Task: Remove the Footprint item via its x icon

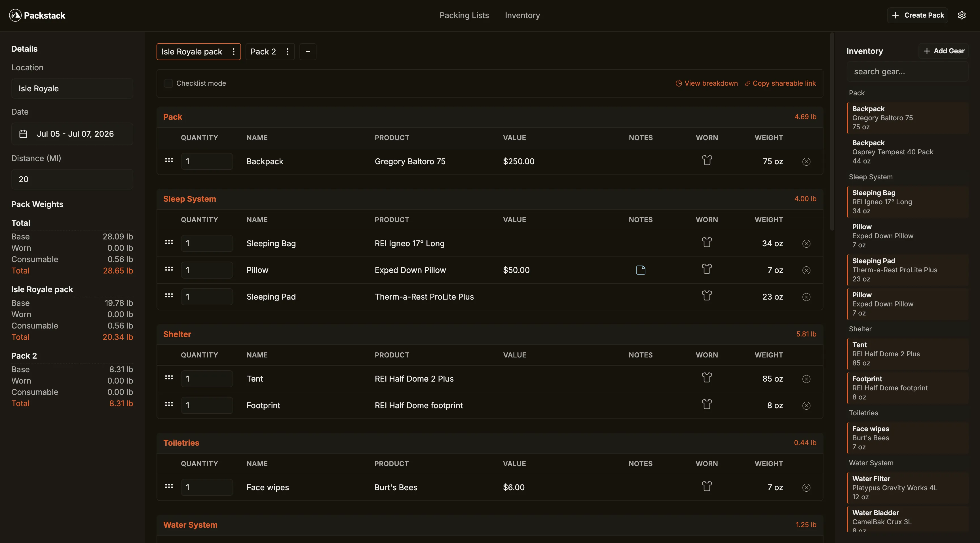Action: 806,405
